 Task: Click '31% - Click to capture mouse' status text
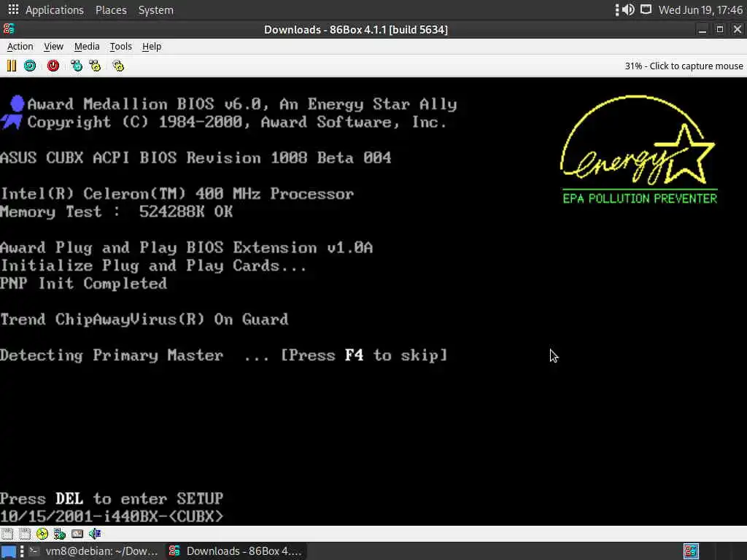point(684,66)
